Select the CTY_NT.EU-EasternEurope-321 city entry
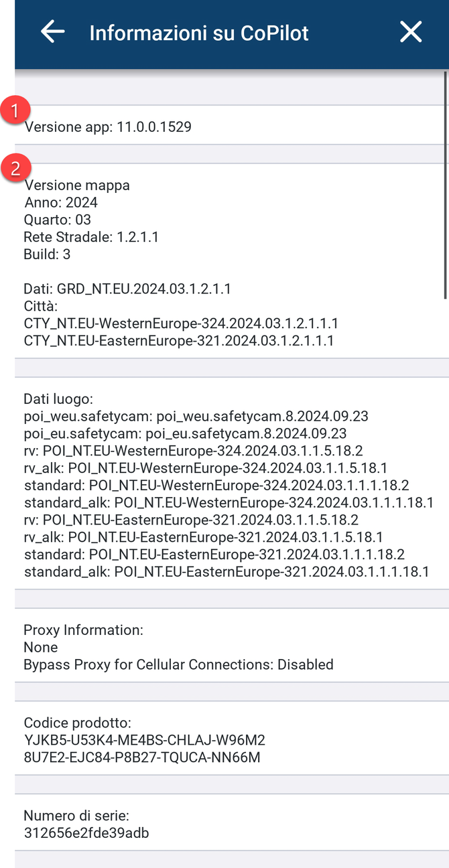449x868 pixels. pos(178,342)
